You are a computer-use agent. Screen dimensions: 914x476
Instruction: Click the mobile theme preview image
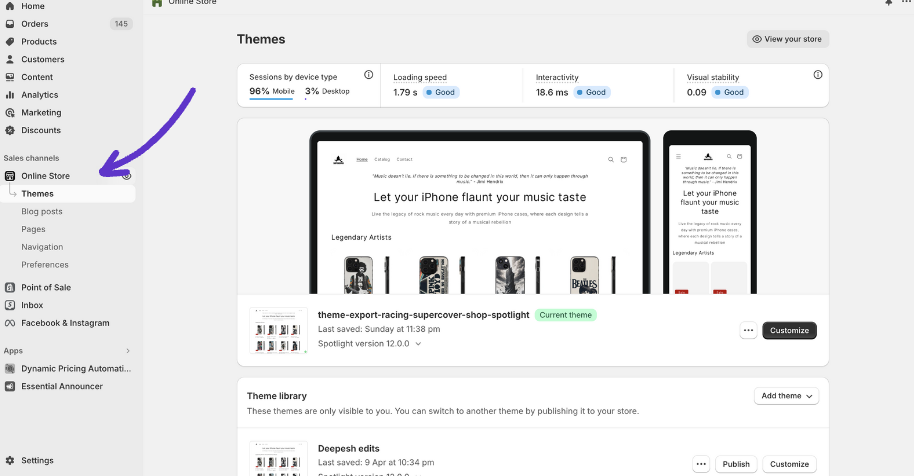(710, 213)
